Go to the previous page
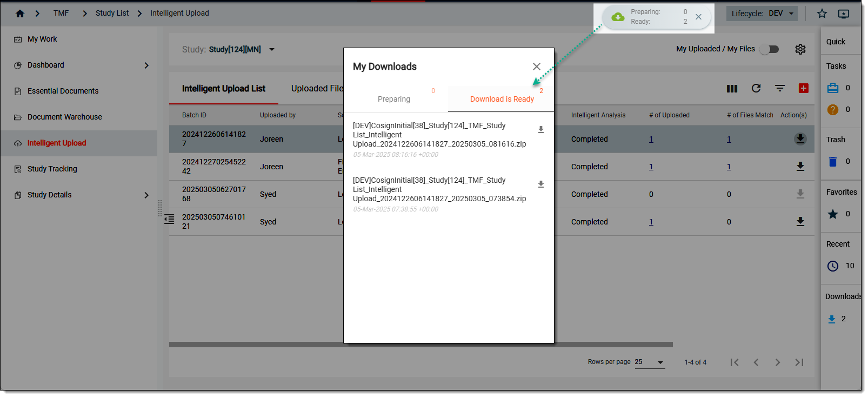868x397 pixels. [756, 362]
